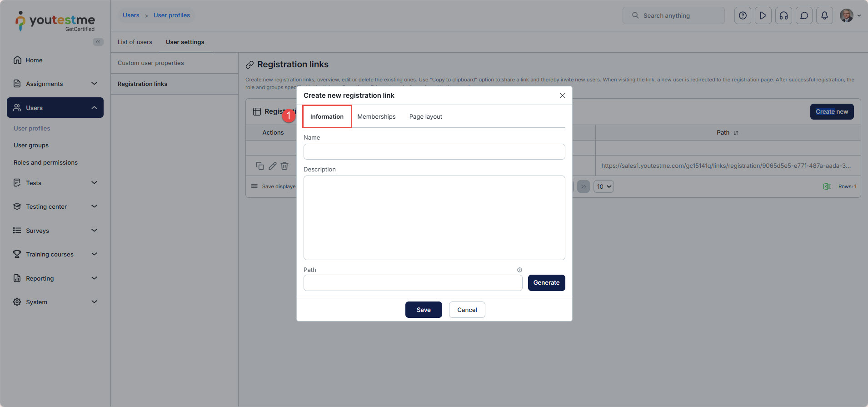Open the rows per page dropdown
This screenshot has height=407, width=868.
[x=604, y=186]
